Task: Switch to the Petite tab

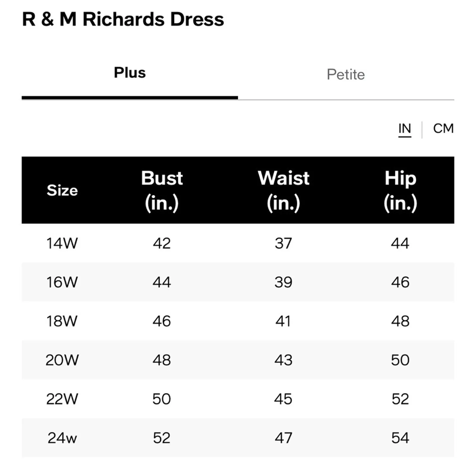Action: click(x=346, y=74)
